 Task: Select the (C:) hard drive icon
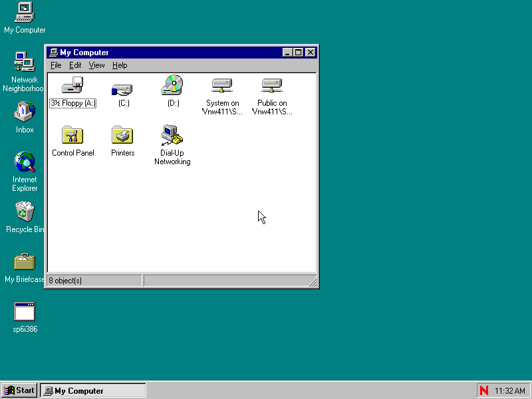click(x=122, y=87)
